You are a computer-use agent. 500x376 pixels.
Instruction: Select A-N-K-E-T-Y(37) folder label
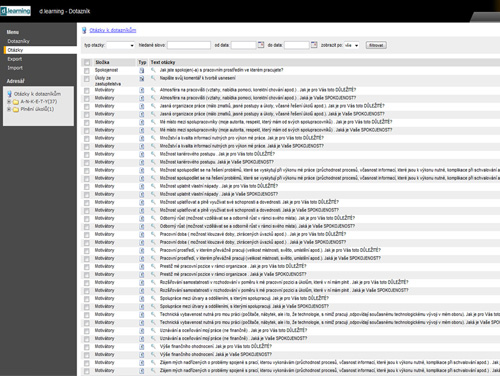tap(39, 102)
